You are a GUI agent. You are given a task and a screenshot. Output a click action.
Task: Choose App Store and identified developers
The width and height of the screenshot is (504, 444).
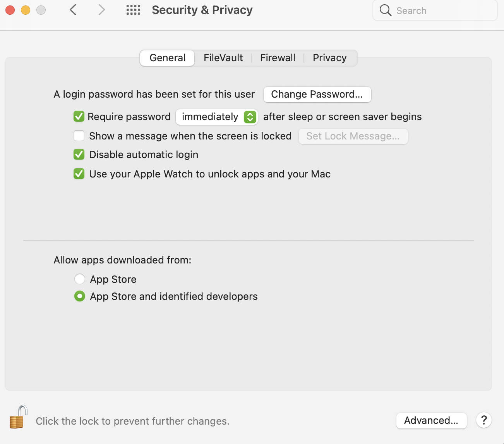(80, 296)
